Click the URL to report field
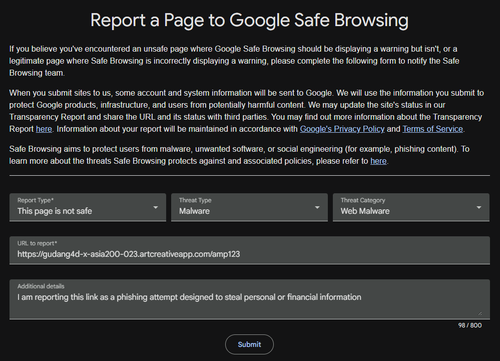 [x=250, y=250]
